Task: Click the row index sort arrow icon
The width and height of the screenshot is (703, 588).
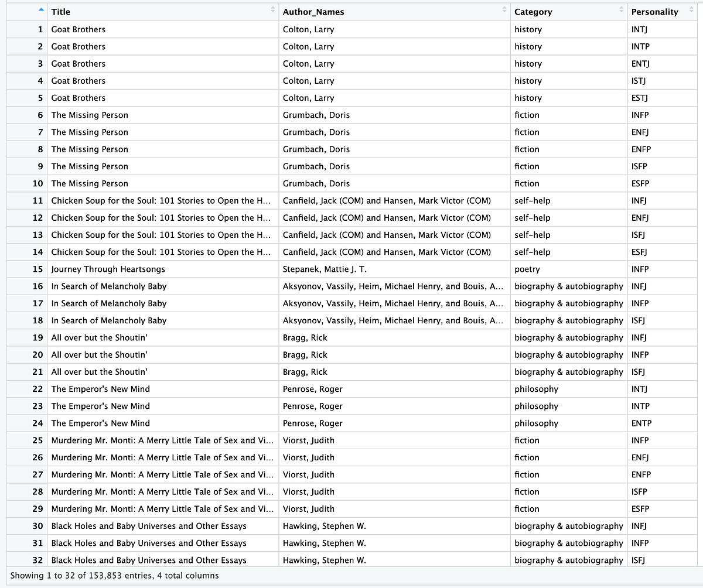Action: (x=41, y=10)
